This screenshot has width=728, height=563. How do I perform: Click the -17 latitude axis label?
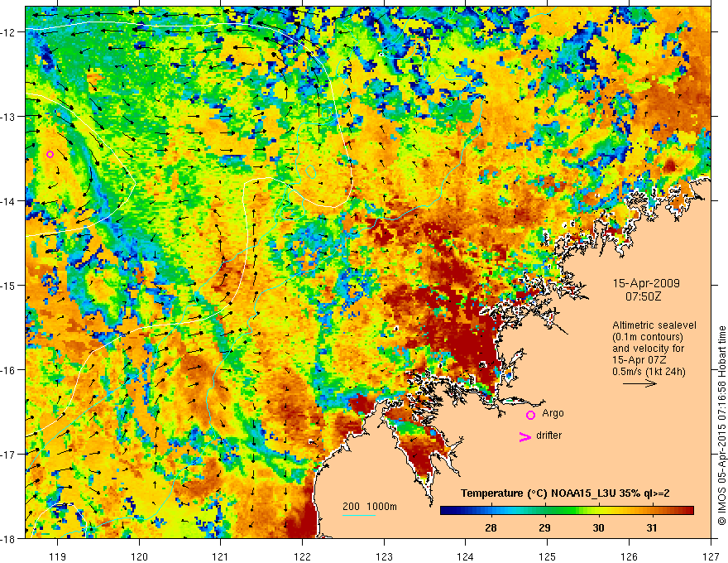point(10,454)
